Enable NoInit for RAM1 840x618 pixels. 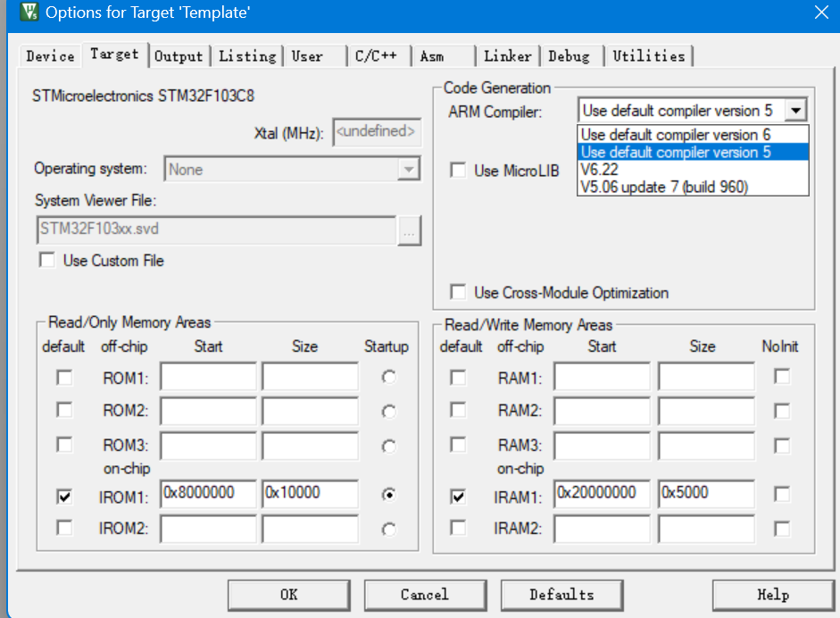click(782, 376)
